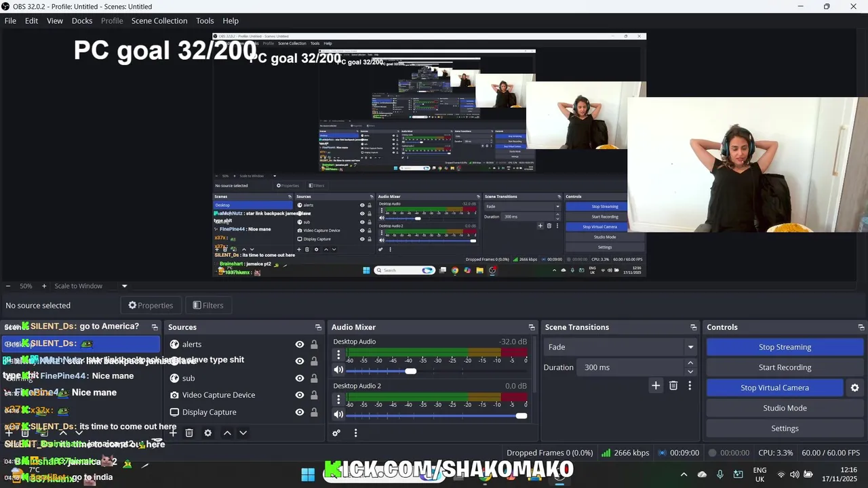Undock the Scene Transitions panel

point(693,327)
